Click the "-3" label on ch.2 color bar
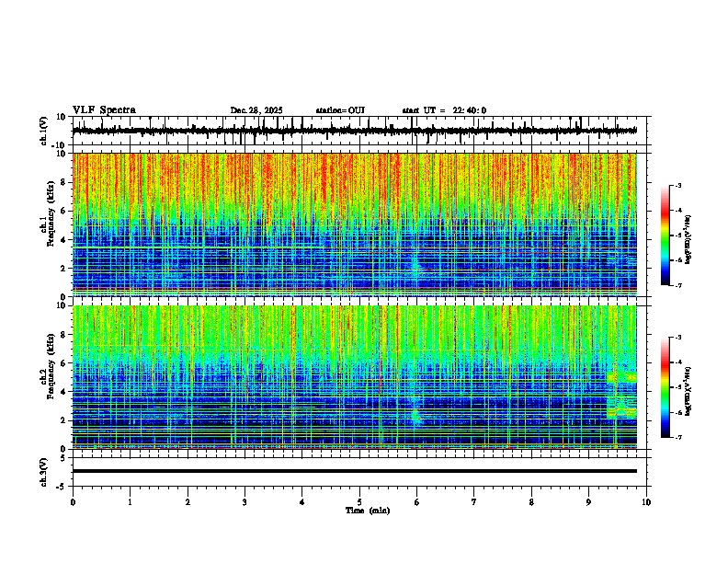Viewport: 728px width, 563px height. click(x=677, y=338)
